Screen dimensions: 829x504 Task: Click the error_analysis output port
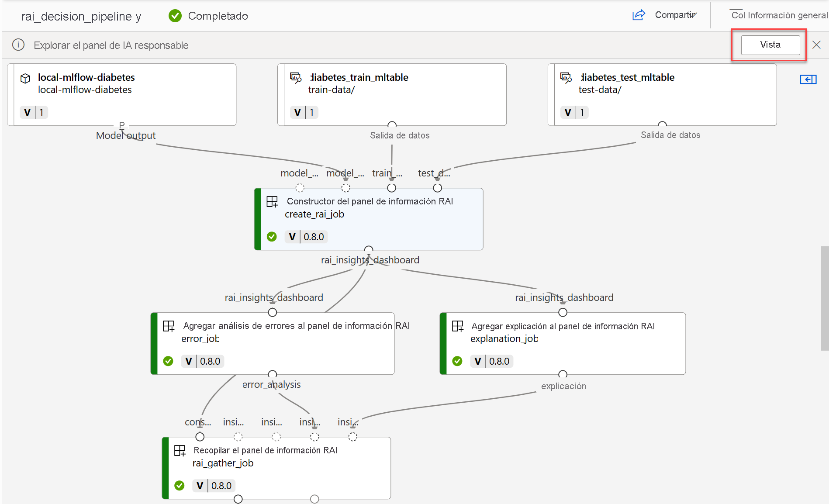click(273, 374)
